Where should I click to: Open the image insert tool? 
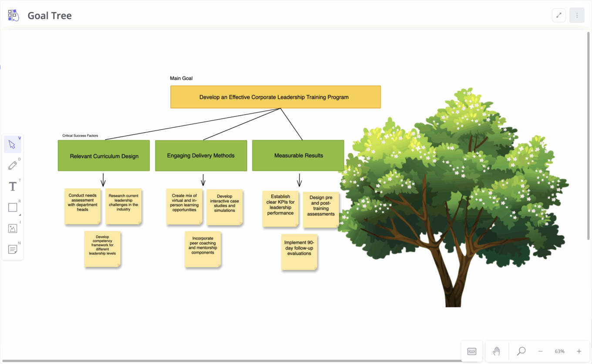coord(13,228)
